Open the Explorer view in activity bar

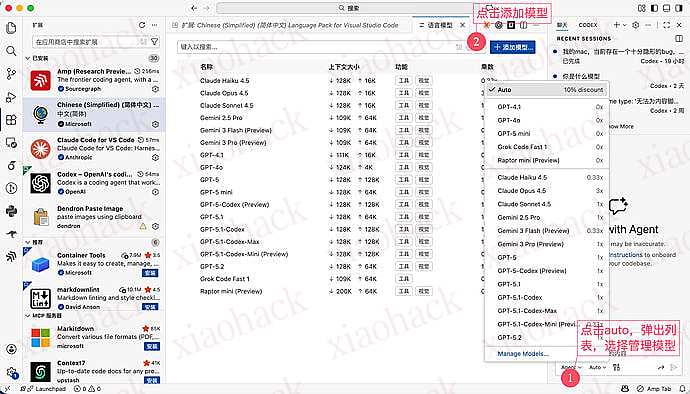(11, 28)
